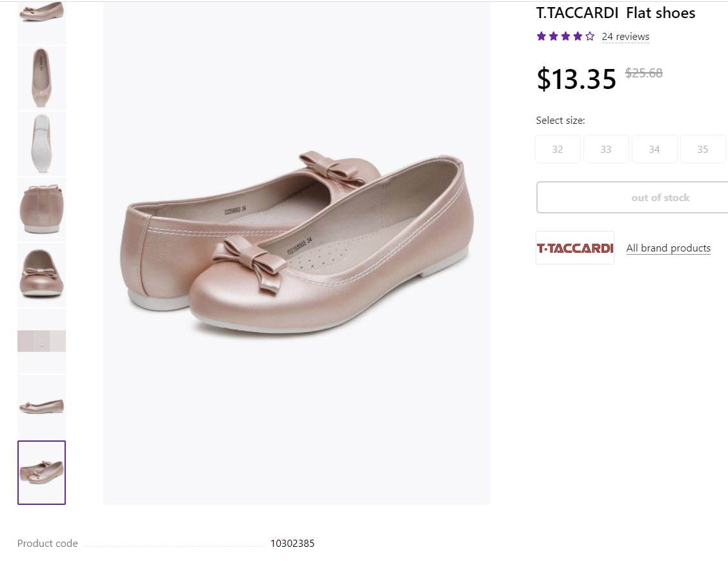This screenshot has height=561, width=728.
Task: Open the material close-up swatch thumbnail
Action: pos(41,340)
